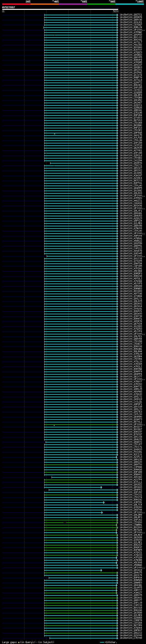
Task: Click the purple ~60% identity legend bar
Action: pos(73,4)
